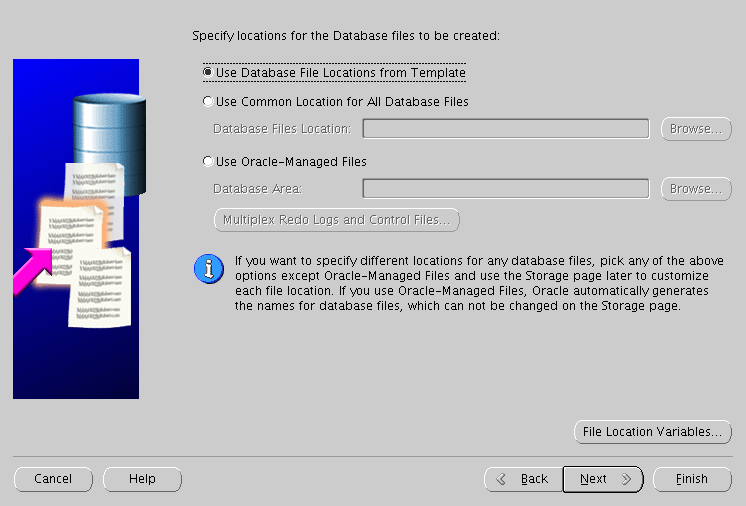
Task: Click Browse next to Database Files Location
Action: pyautogui.click(x=696, y=129)
